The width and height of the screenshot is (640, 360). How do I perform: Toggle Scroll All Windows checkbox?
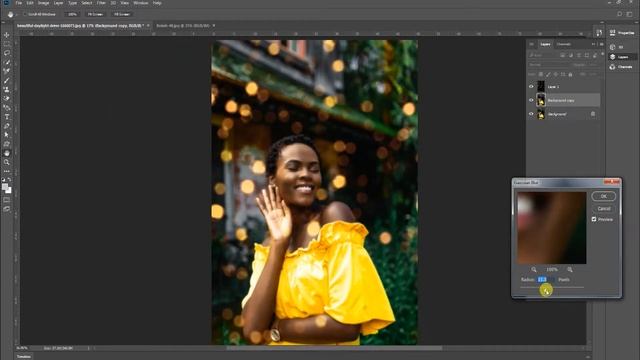pos(25,14)
